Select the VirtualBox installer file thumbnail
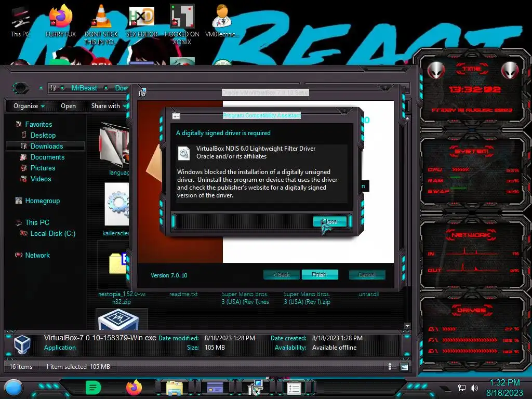 pos(118,320)
